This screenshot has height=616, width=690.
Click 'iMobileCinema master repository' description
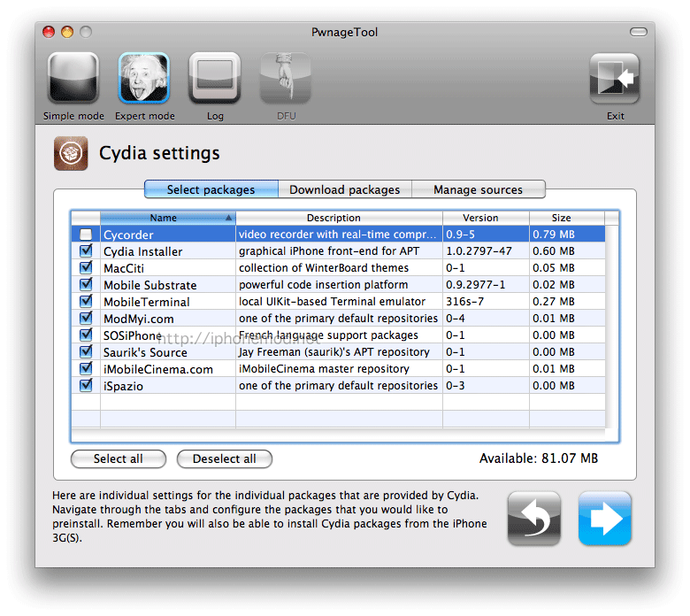click(324, 368)
